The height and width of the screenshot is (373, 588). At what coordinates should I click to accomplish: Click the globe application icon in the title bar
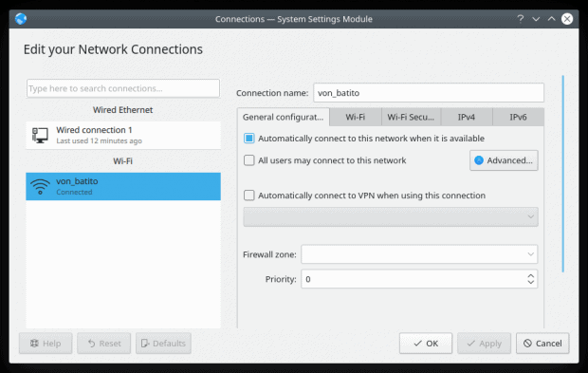coord(21,19)
